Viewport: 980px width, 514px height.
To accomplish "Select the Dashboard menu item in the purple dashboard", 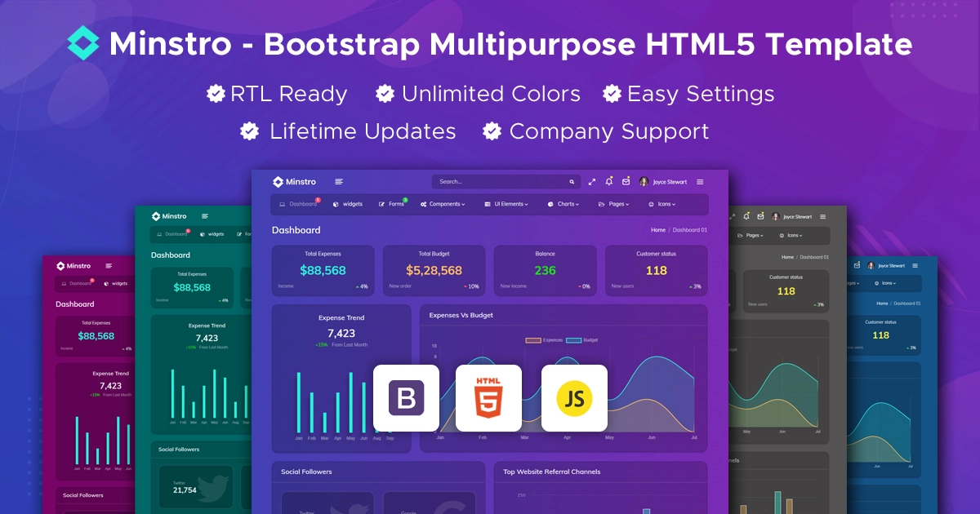I will (x=299, y=204).
